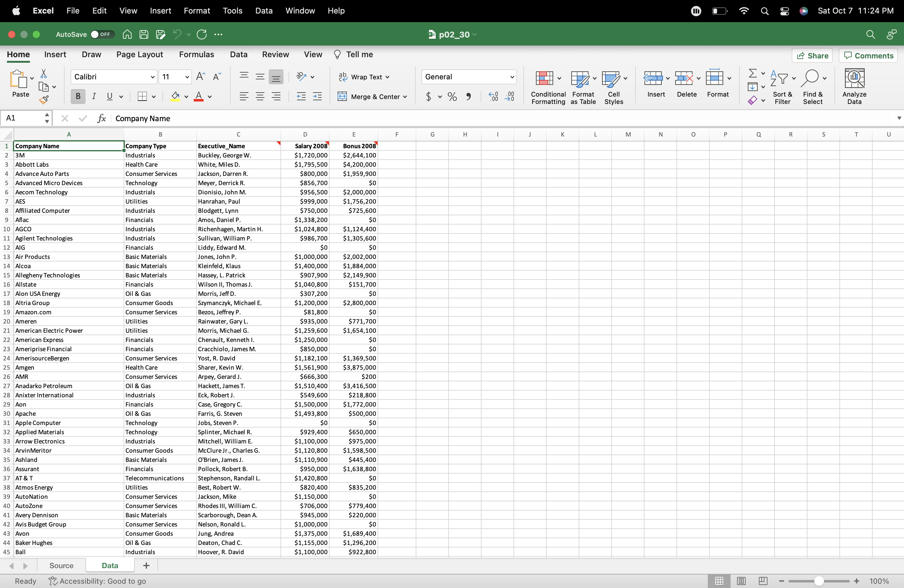Switch to the Source sheet tab
Screen dimensions: 904x588
tap(61, 566)
